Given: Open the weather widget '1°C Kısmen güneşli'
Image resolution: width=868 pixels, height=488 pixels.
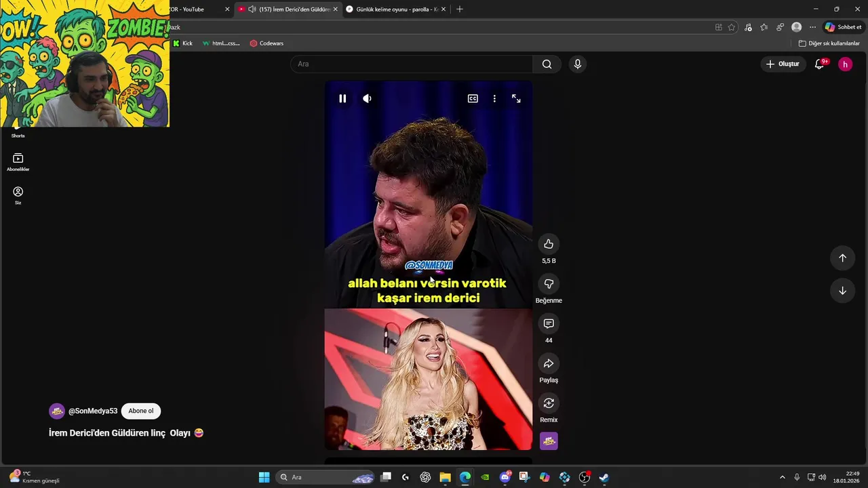Looking at the screenshot, I should (35, 477).
